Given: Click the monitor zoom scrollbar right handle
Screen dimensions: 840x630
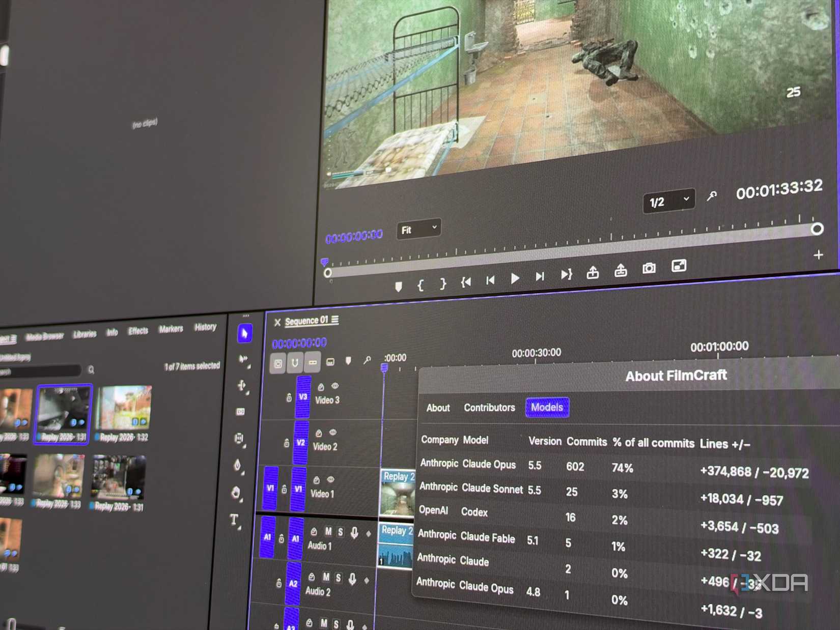Looking at the screenshot, I should (817, 229).
